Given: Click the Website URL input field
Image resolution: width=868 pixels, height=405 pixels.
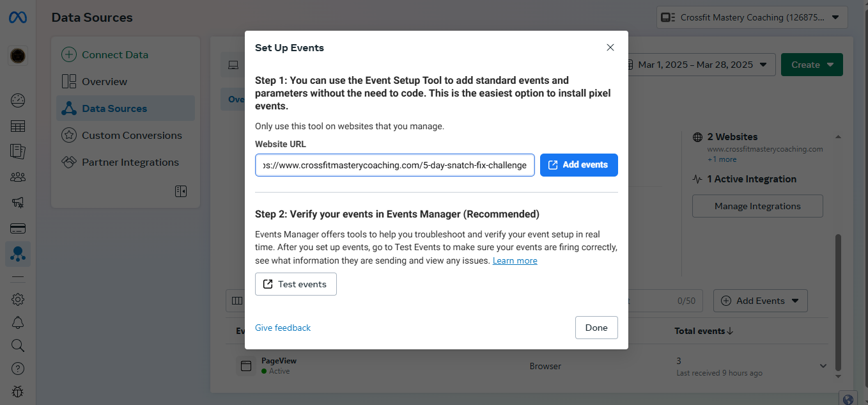Looking at the screenshot, I should coord(394,165).
